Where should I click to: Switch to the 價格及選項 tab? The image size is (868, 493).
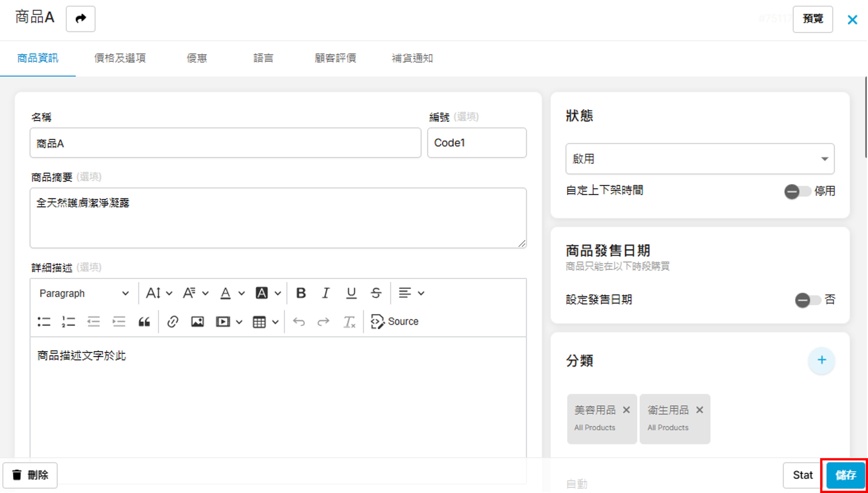pyautogui.click(x=120, y=58)
